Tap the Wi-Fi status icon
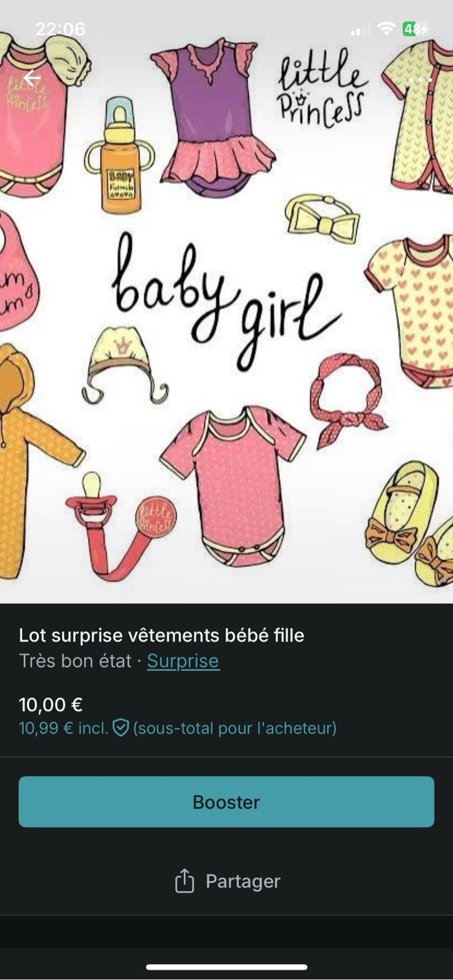Image resolution: width=453 pixels, height=980 pixels. pos(386,29)
